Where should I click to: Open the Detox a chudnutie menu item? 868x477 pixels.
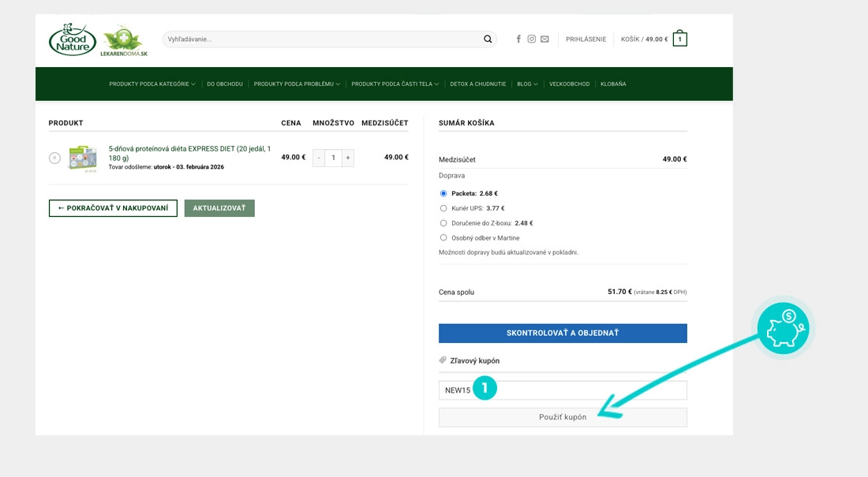(477, 84)
